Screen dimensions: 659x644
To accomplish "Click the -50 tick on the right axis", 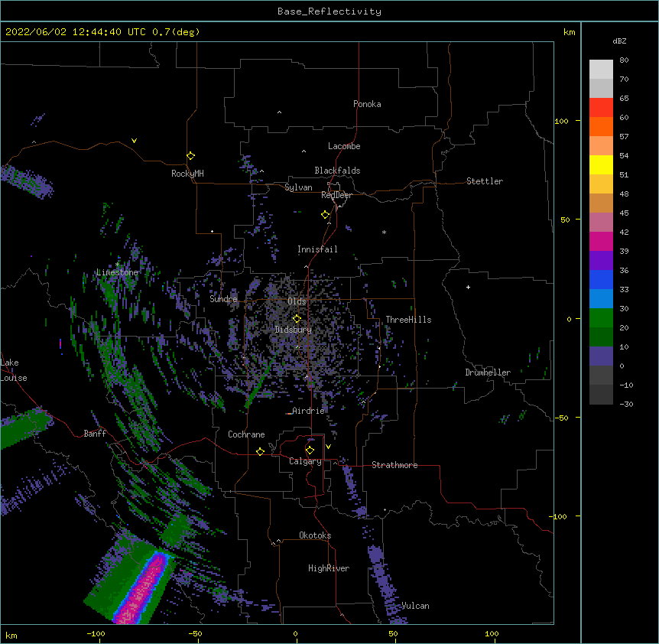I will pyautogui.click(x=561, y=418).
